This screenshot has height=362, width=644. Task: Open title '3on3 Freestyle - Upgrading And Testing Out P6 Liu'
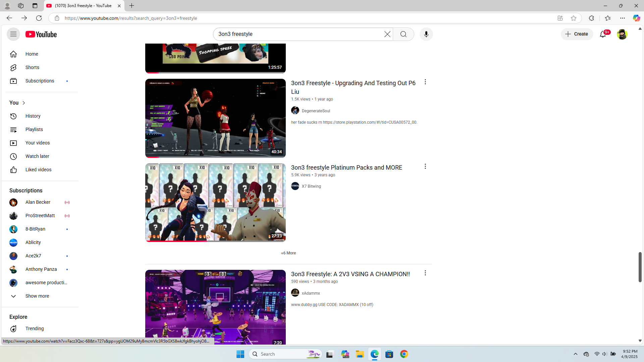(x=353, y=87)
